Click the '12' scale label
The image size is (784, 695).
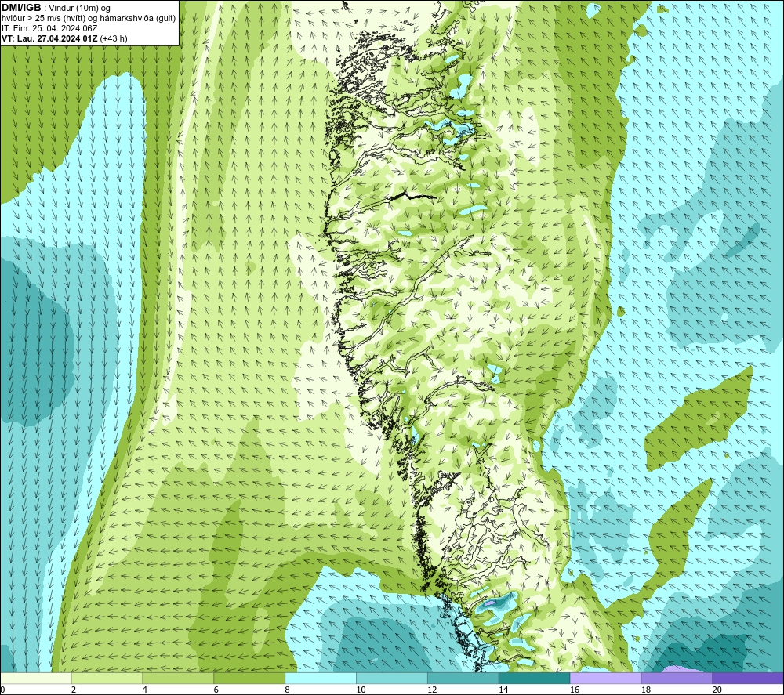(432, 690)
